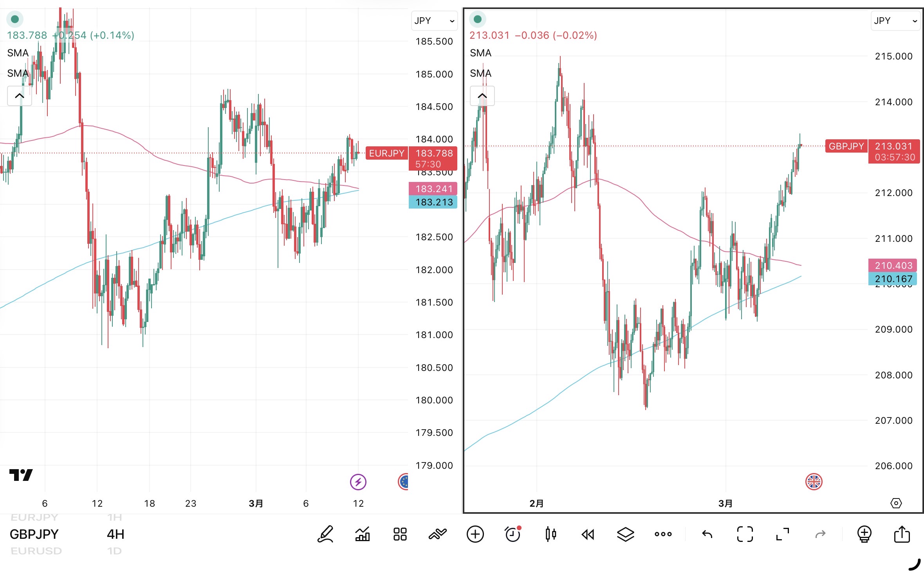Open the alert clock icon
The height and width of the screenshot is (574, 924).
(x=513, y=534)
